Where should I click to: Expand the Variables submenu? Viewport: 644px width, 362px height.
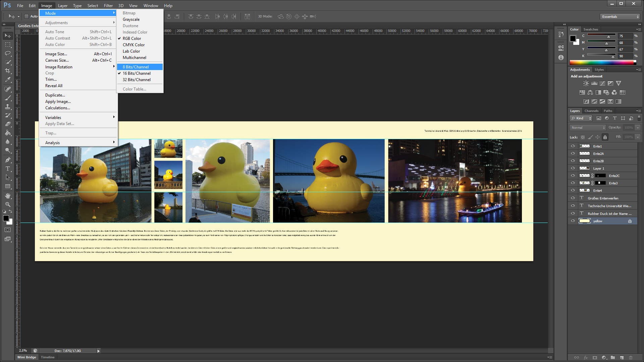pos(78,118)
